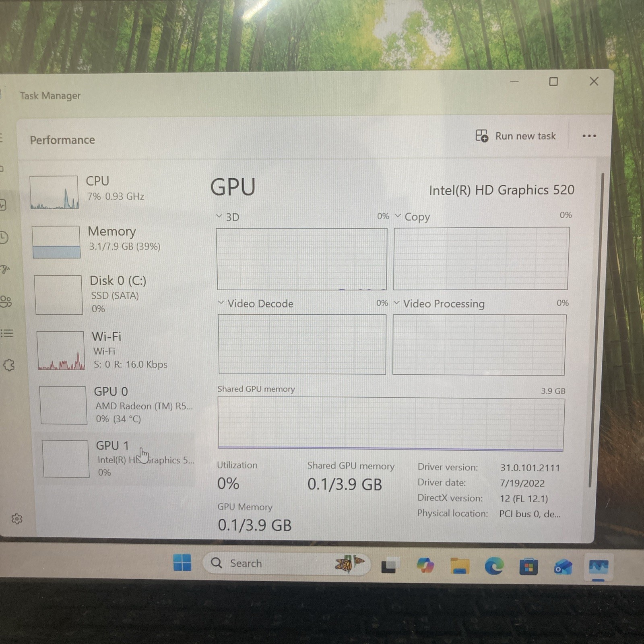Open Details list sidebar icon
644x644 pixels.
pyautogui.click(x=7, y=333)
